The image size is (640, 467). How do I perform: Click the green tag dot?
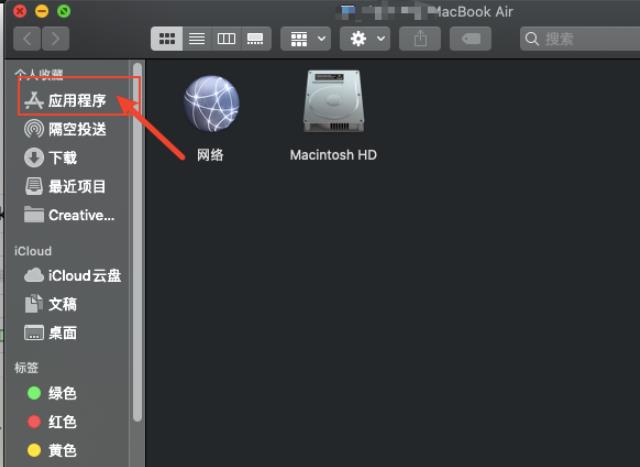point(34,393)
